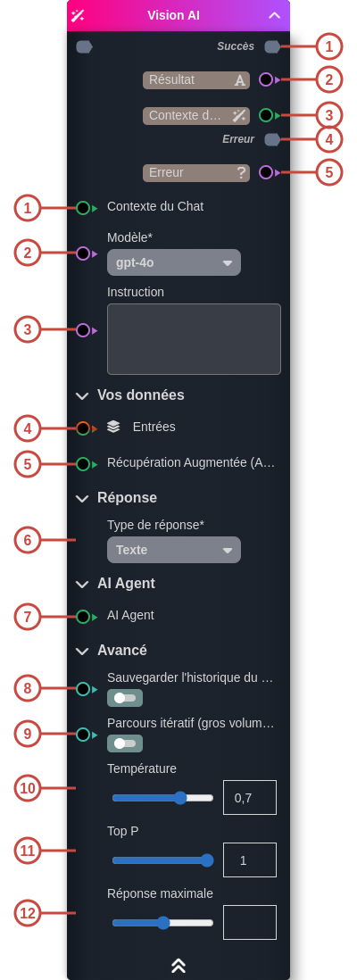
Task: Click the double chevron up icon at bottom
Action: (x=178, y=966)
